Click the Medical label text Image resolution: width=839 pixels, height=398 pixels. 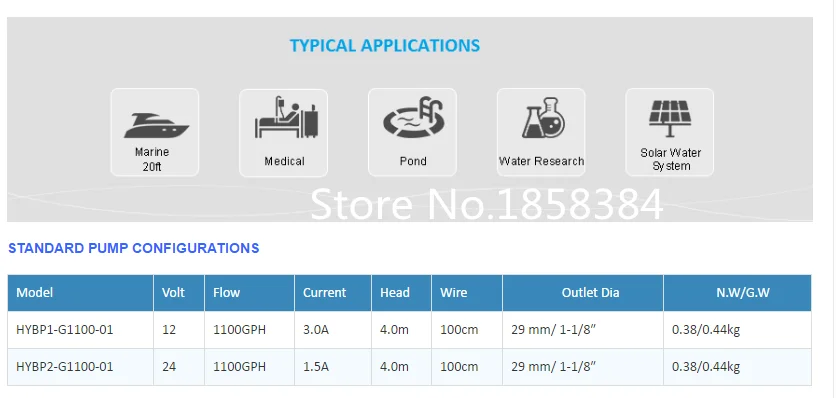(x=284, y=161)
